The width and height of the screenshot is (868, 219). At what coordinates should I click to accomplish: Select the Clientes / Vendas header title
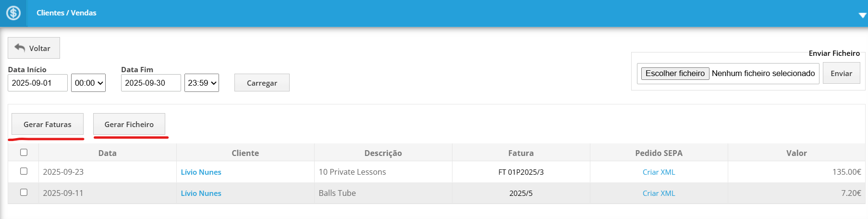[66, 13]
